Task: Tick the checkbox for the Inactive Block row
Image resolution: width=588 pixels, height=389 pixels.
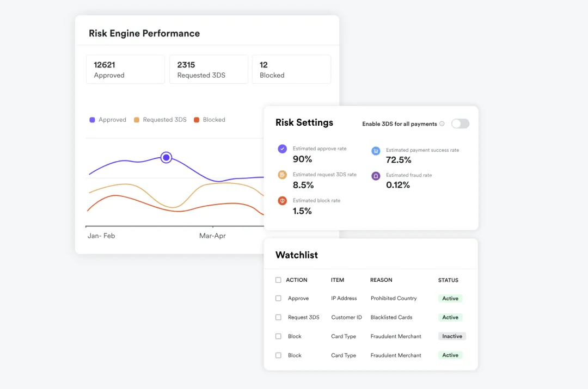Action: pyautogui.click(x=278, y=336)
